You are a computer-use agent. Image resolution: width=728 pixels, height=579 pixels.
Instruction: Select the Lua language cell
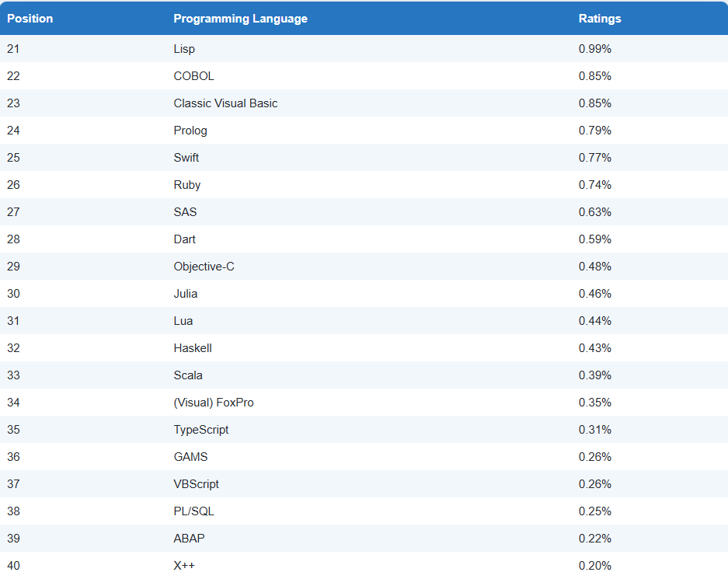(183, 321)
